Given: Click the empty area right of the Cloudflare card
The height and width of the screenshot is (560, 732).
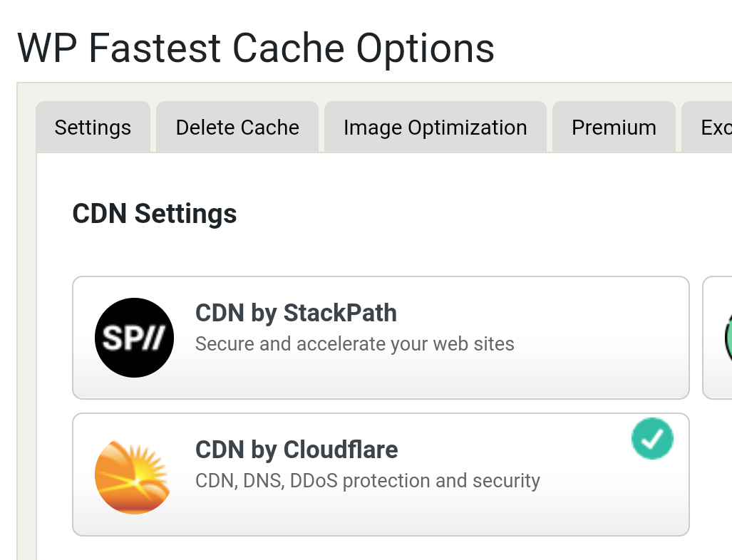Looking at the screenshot, I should coord(709,475).
